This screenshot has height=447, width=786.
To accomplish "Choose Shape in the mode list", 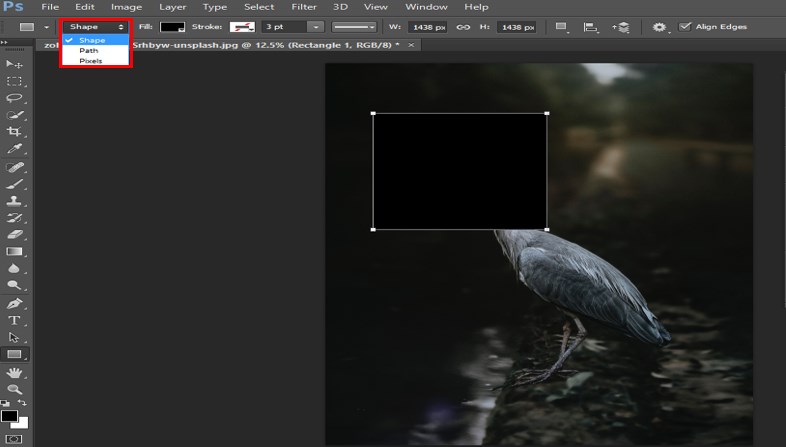I will click(x=95, y=40).
